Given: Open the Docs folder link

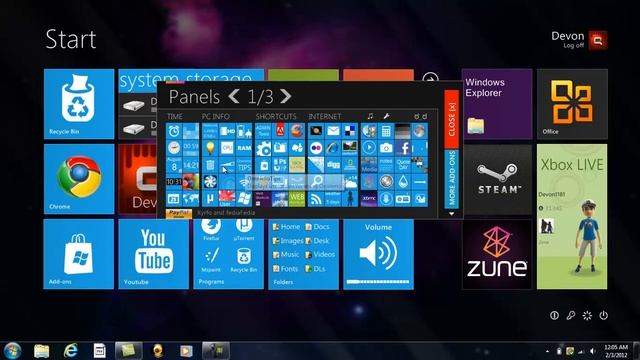Looking at the screenshot, I should click(x=317, y=227).
